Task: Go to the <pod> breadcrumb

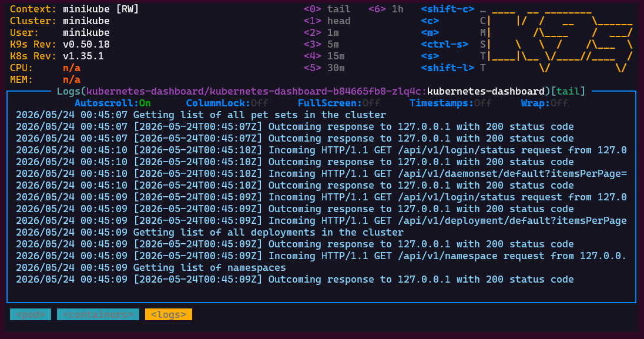Action: coord(31,314)
